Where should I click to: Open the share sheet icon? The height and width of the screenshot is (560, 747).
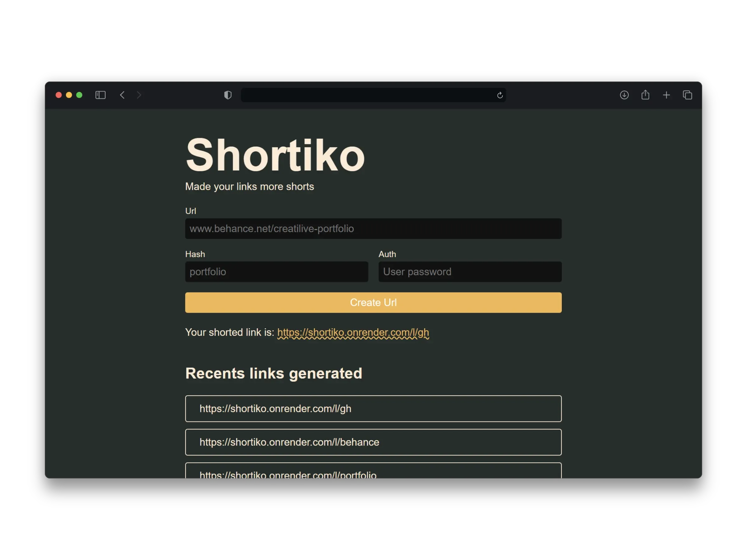(645, 95)
